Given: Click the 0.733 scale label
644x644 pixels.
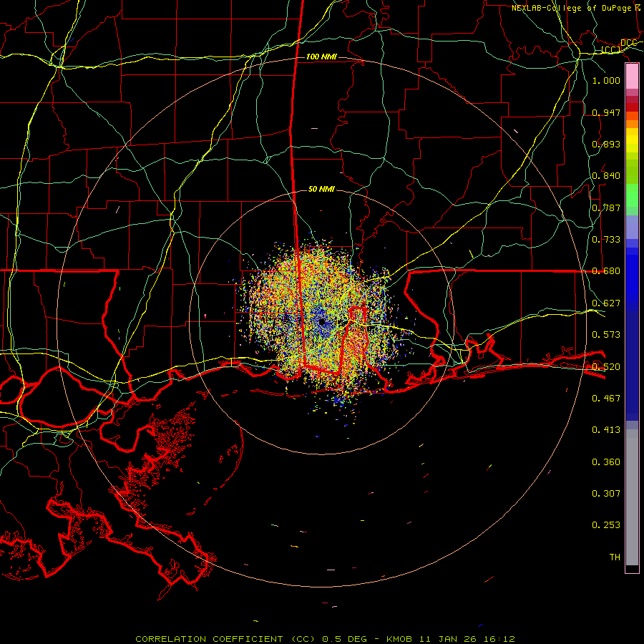Looking at the screenshot, I should [x=606, y=240].
